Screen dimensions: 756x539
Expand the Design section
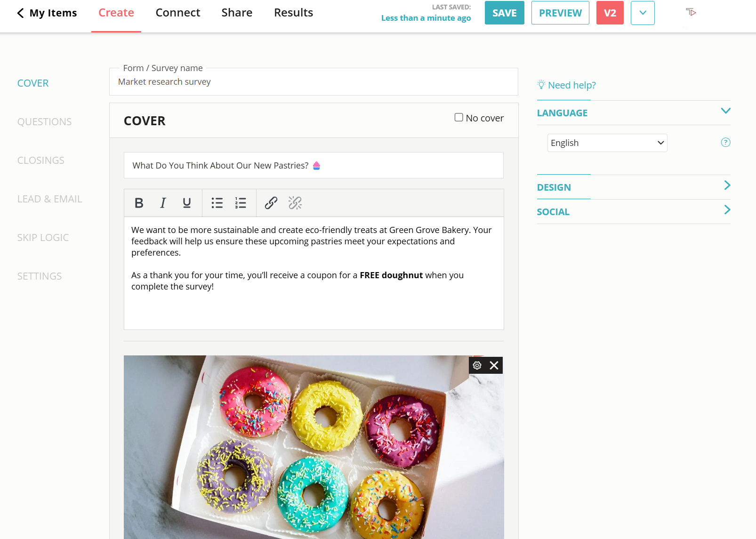point(634,187)
